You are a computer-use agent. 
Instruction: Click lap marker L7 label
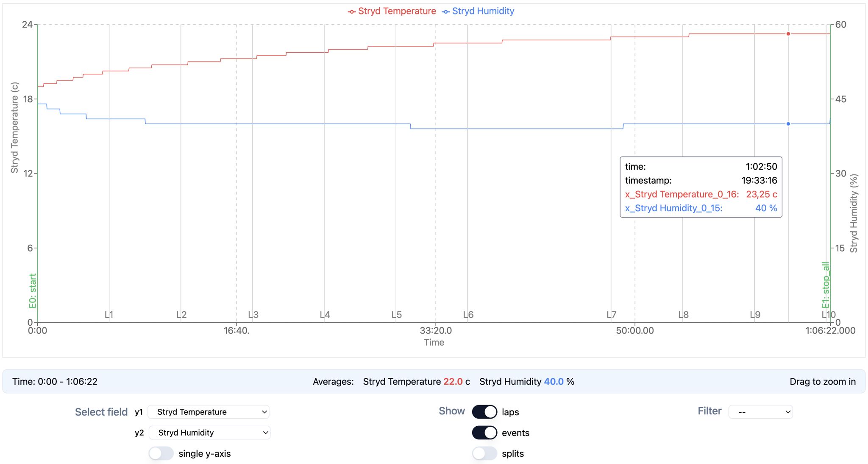point(611,315)
